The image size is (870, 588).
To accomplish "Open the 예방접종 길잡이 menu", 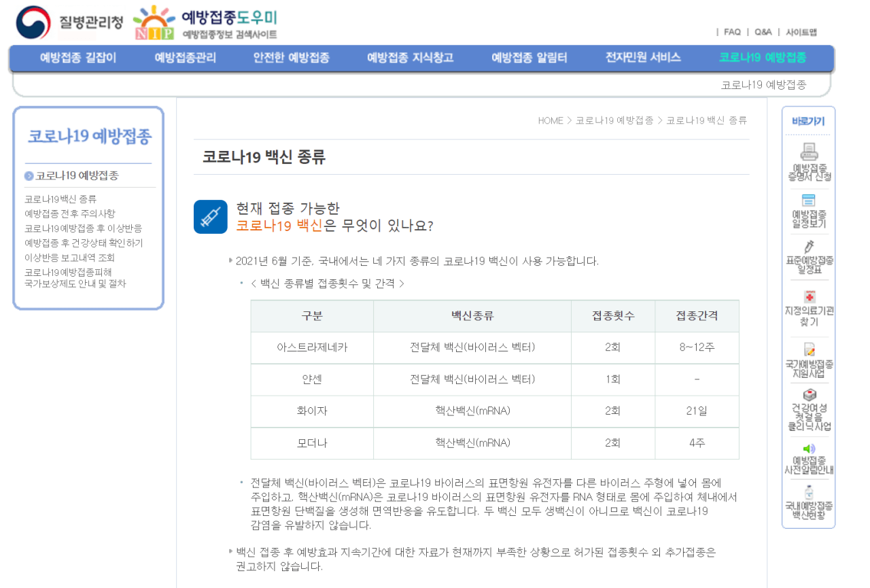I will coord(78,58).
